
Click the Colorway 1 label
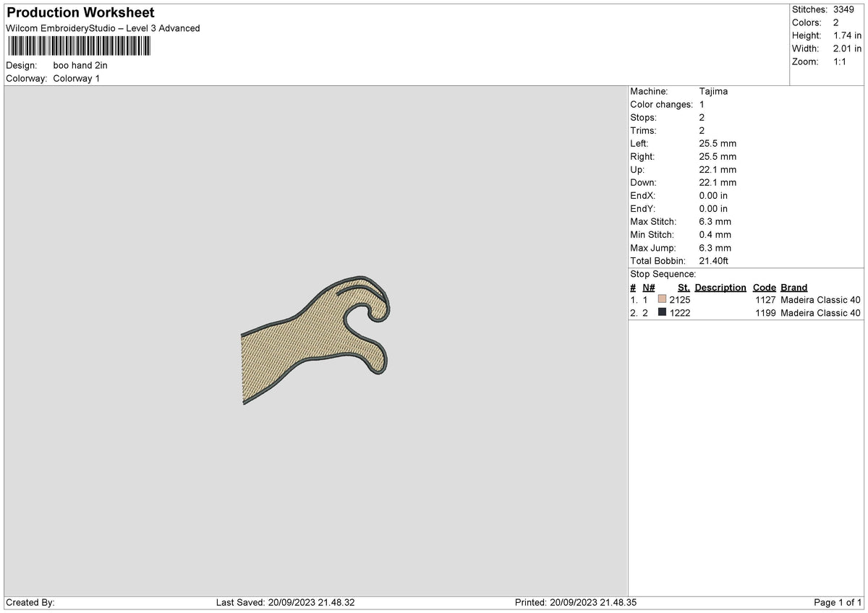click(x=77, y=78)
